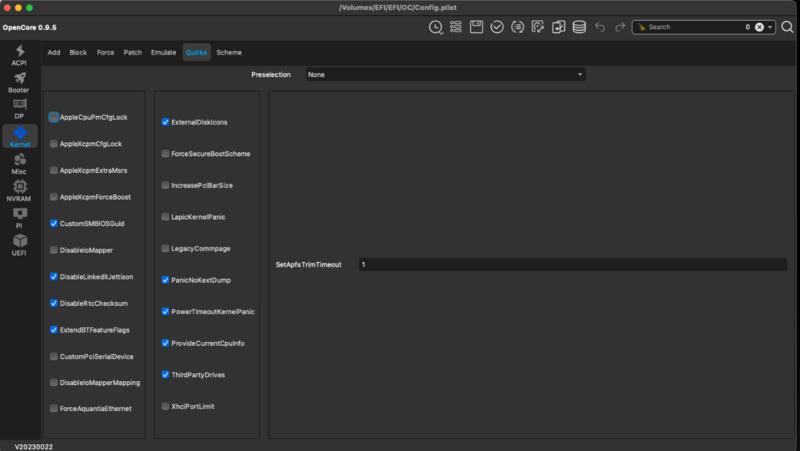Screen dimensions: 800x451
Task: Enable ForceAquantiaEthernet checkbox
Action: 54,409
